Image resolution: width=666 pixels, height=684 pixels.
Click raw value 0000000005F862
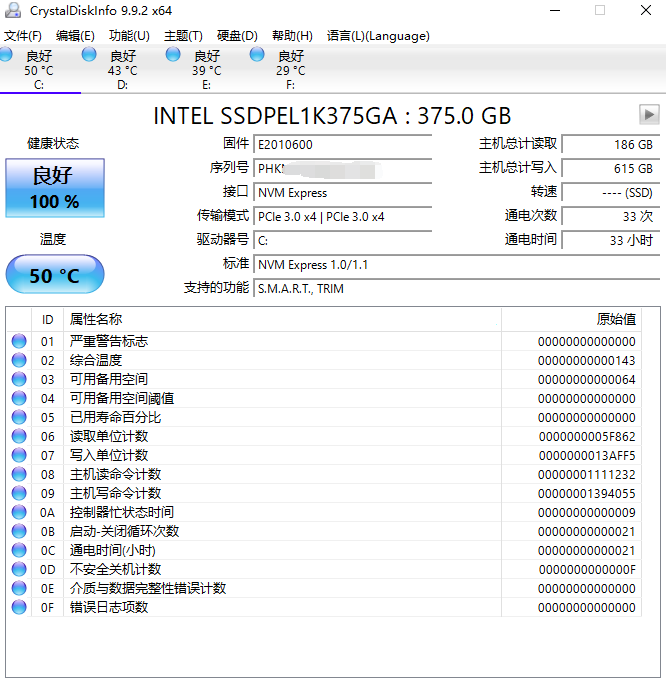tap(587, 437)
